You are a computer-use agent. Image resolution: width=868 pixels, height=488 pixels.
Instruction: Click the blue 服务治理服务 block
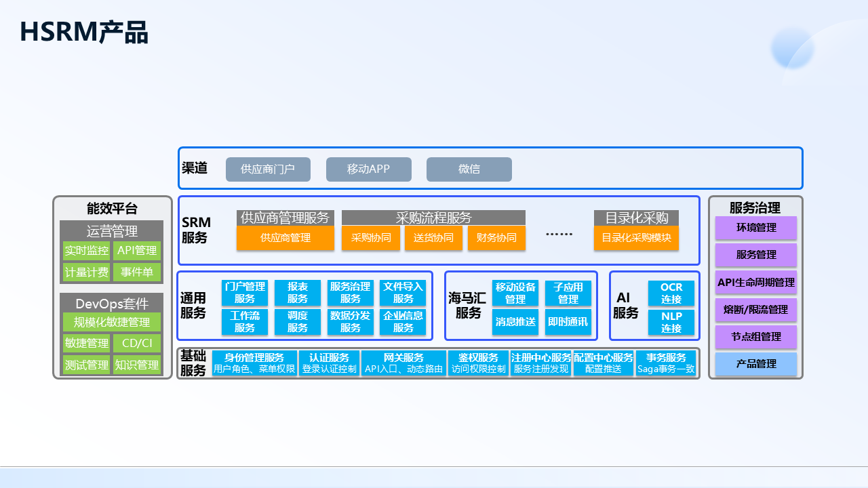pyautogui.click(x=351, y=293)
